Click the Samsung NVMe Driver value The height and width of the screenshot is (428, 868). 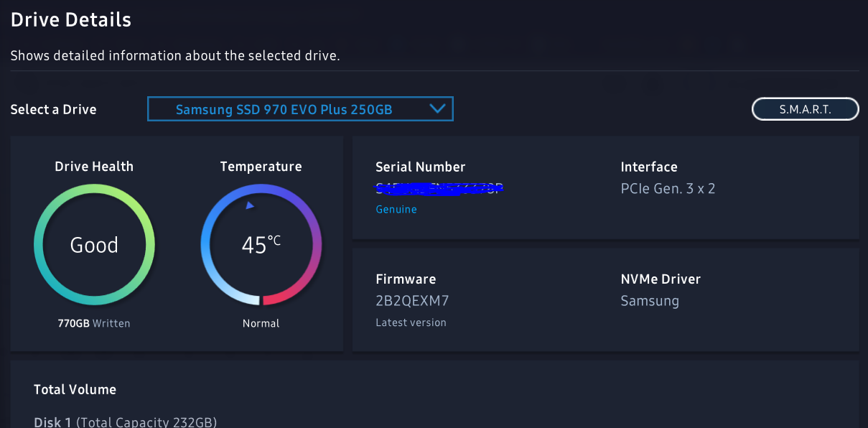650,301
